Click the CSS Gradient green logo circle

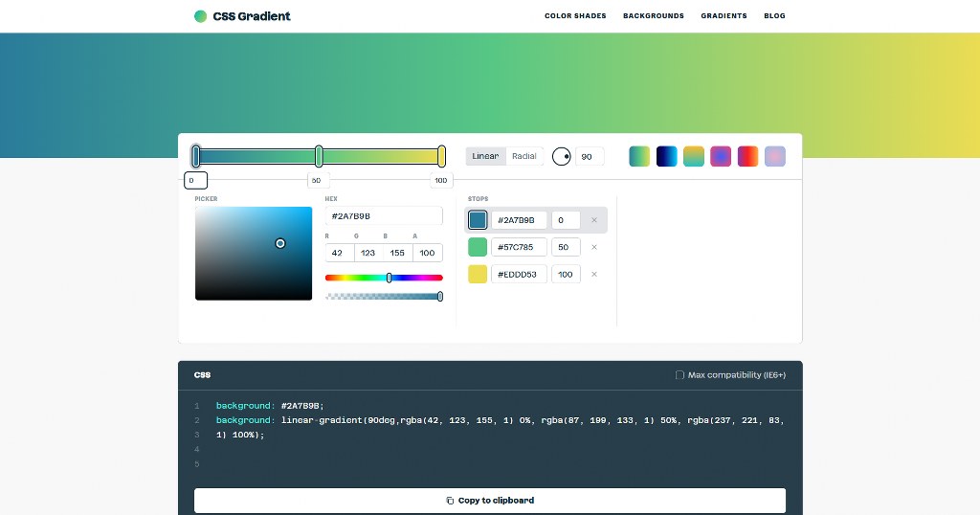[200, 16]
